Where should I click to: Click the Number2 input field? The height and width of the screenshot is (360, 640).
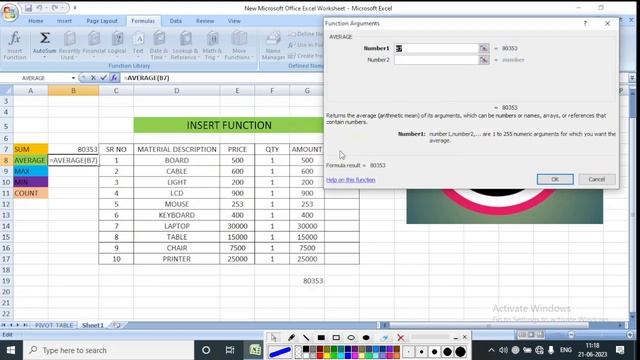point(436,60)
